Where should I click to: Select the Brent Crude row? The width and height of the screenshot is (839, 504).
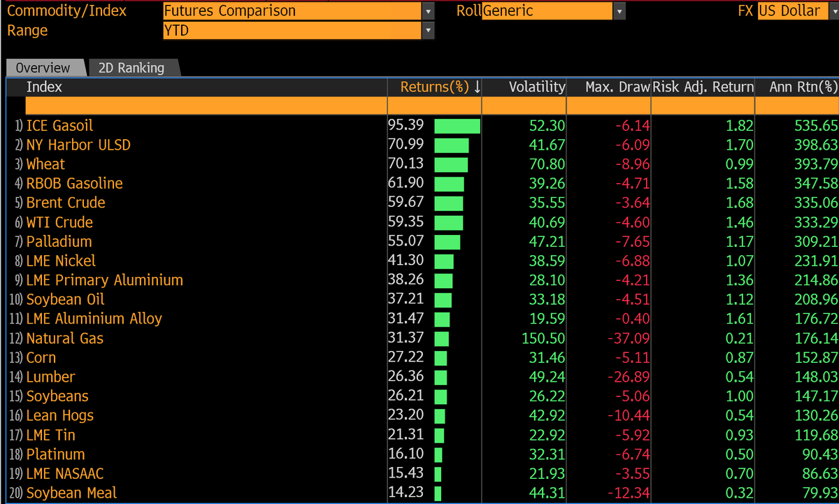click(x=422, y=203)
